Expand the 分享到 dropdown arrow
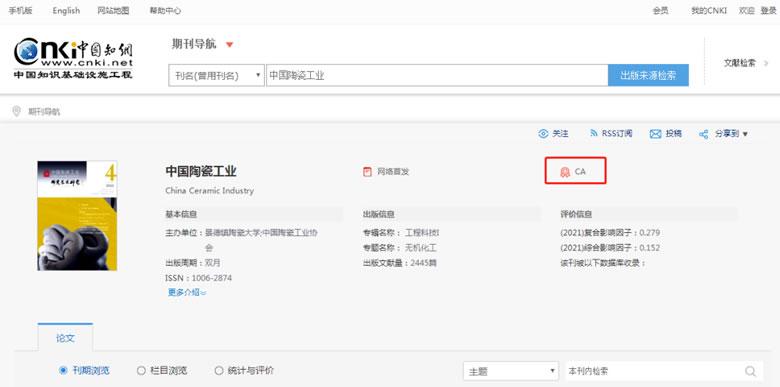This screenshot has width=780, height=387. point(745,134)
